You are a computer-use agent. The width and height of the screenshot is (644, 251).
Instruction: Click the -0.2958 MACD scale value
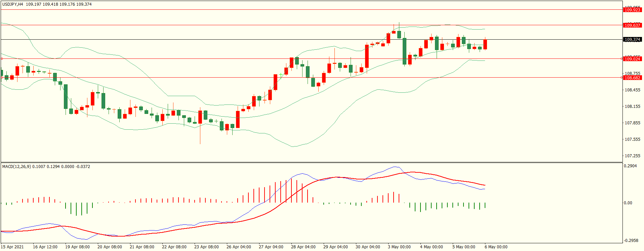(x=630, y=241)
